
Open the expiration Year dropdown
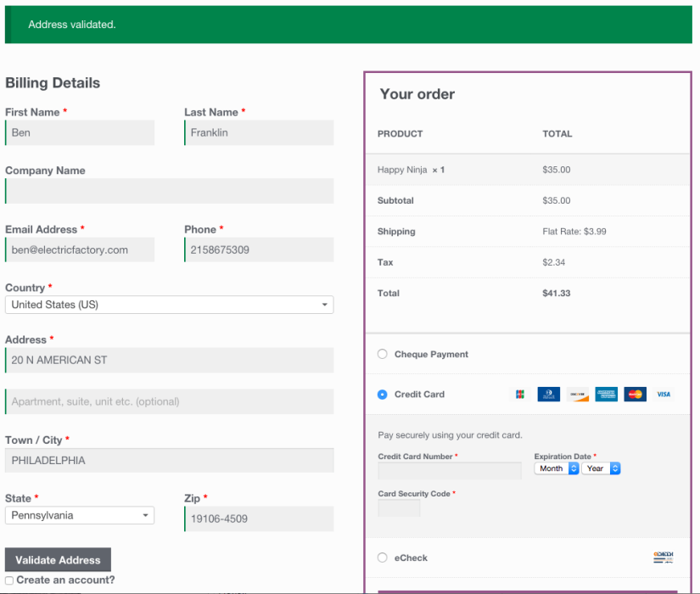tap(601, 468)
